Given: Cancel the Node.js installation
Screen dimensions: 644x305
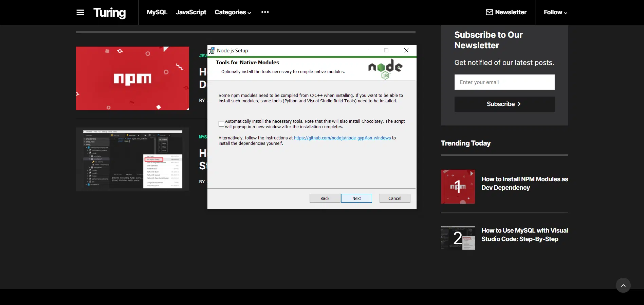Looking at the screenshot, I should (395, 198).
